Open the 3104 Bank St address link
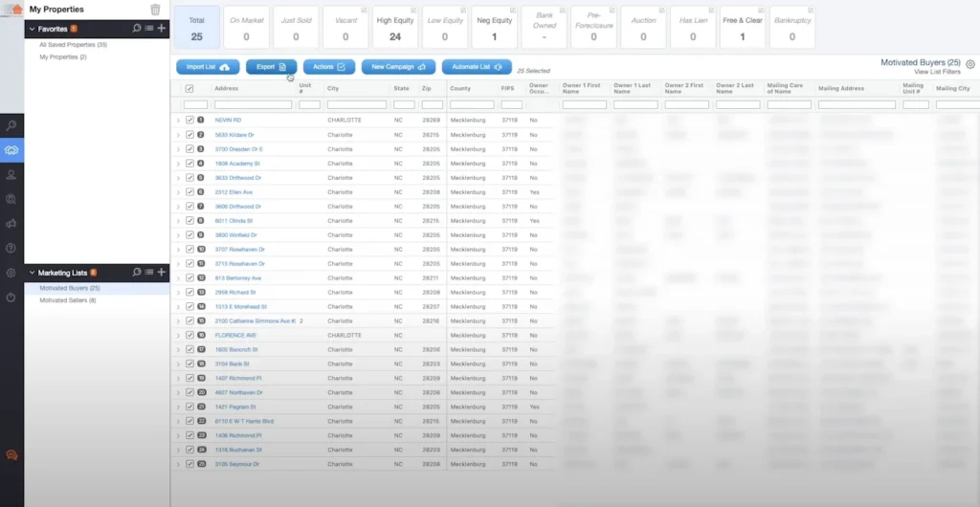This screenshot has height=507, width=980. click(232, 364)
